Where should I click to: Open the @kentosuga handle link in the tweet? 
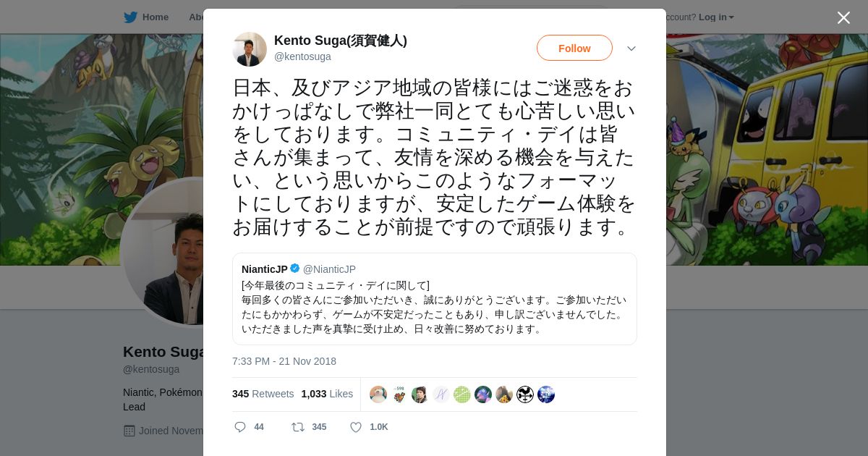302,56
